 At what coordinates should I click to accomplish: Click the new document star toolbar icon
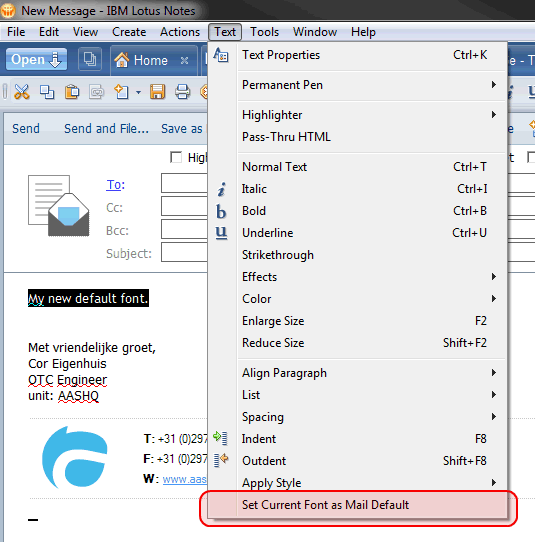coord(121,92)
